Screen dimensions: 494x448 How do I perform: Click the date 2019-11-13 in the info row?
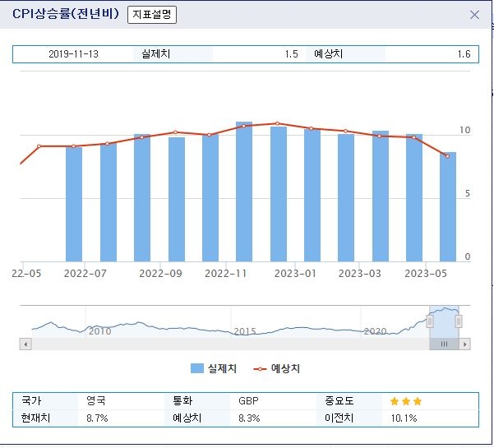(73, 54)
